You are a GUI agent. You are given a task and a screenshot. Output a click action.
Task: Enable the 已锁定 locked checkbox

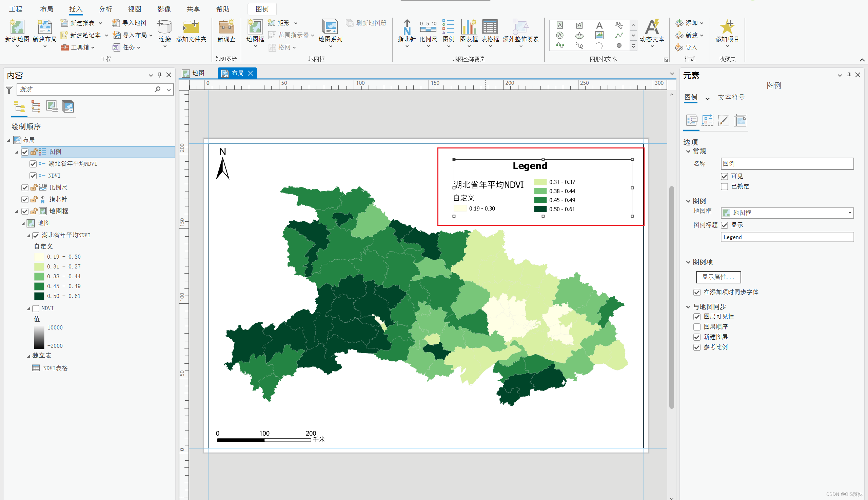(725, 186)
